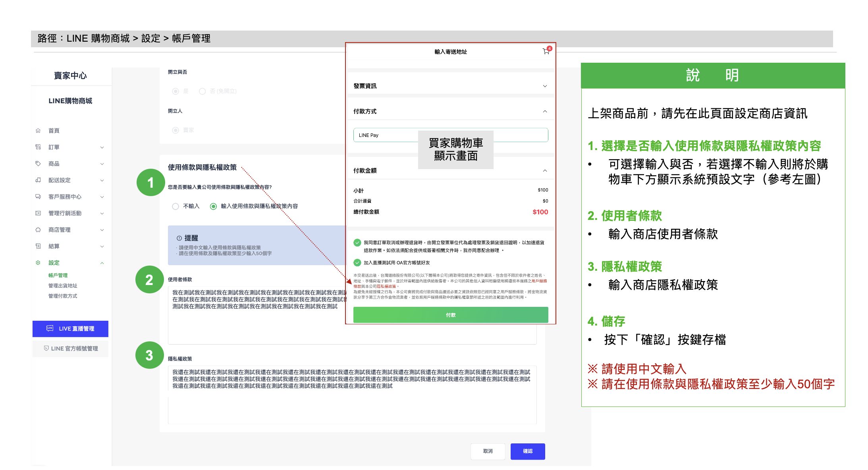This screenshot has height=470, width=868.
Task: Collapse the 付款方式 section chevron
Action: coord(545,112)
